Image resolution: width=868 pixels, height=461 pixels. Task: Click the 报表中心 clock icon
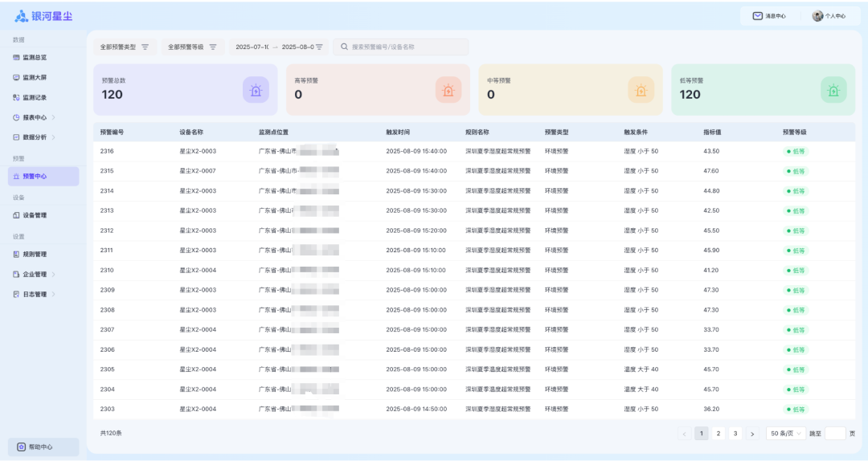click(16, 117)
